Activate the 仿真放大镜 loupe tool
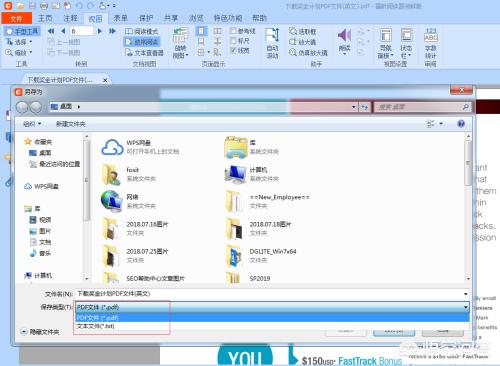The height and width of the screenshot is (366, 500). pyautogui.click(x=308, y=53)
